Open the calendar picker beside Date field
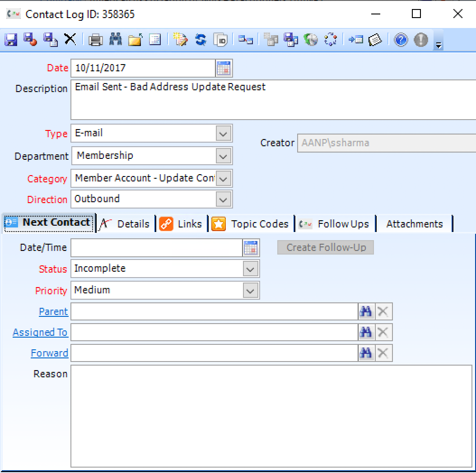 (x=224, y=68)
